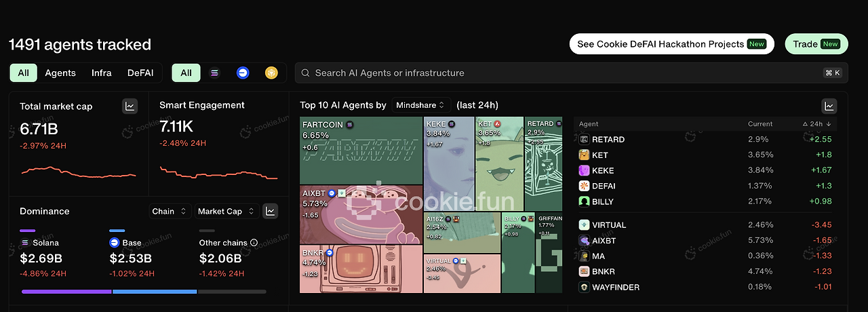Click the KEKE treemap tile
868x312 pixels.
(448, 163)
